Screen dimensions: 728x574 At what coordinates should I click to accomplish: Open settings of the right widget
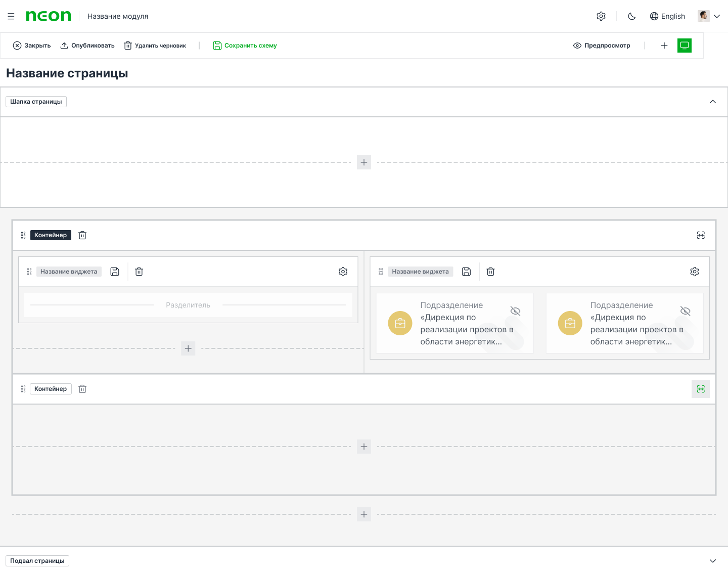click(695, 272)
